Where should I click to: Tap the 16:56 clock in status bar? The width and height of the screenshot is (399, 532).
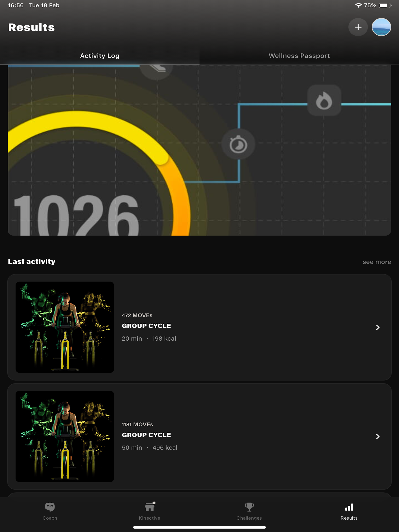[16, 5]
